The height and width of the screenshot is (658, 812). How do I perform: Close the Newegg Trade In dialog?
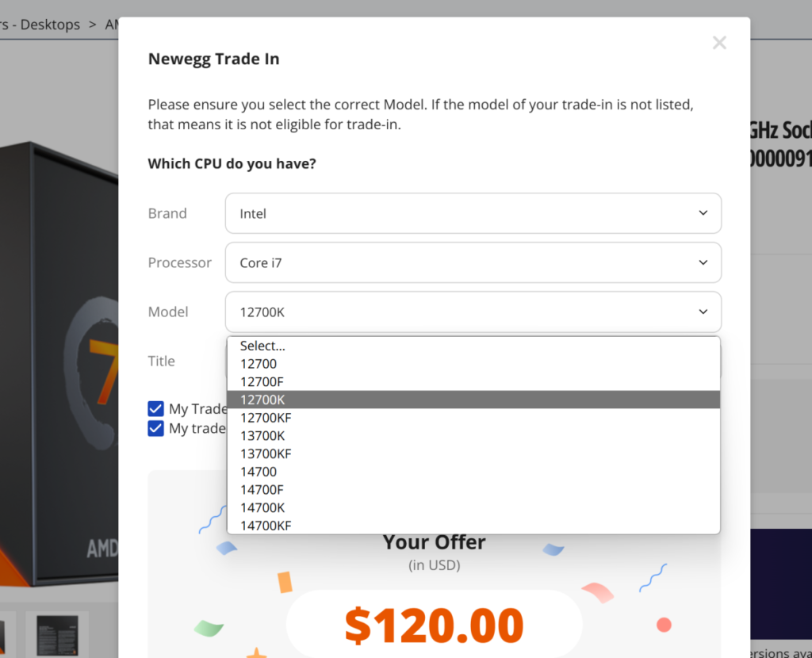(718, 43)
